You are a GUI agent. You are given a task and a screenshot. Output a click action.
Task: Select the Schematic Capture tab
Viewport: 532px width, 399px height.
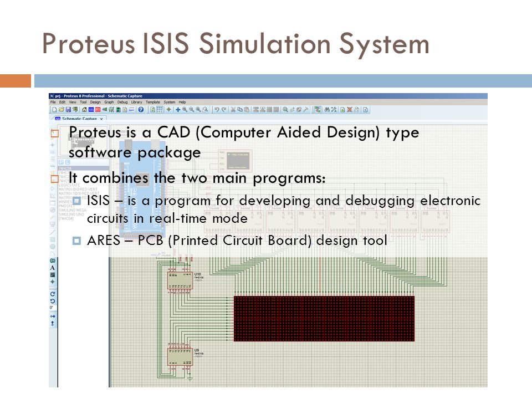[79, 119]
